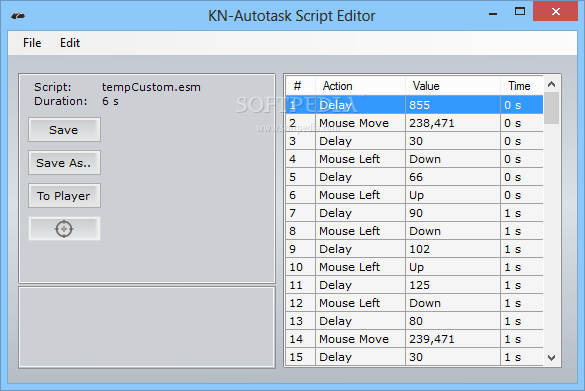Click the Time column header
The height and width of the screenshot is (391, 585).
click(522, 86)
